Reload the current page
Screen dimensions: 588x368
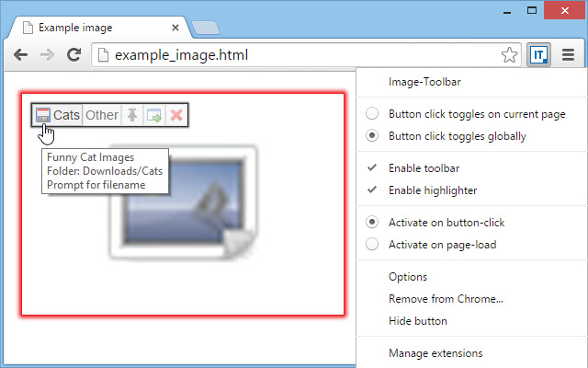point(73,55)
